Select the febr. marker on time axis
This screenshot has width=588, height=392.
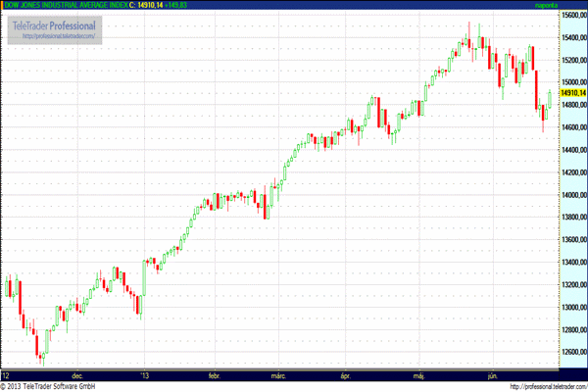213,374
